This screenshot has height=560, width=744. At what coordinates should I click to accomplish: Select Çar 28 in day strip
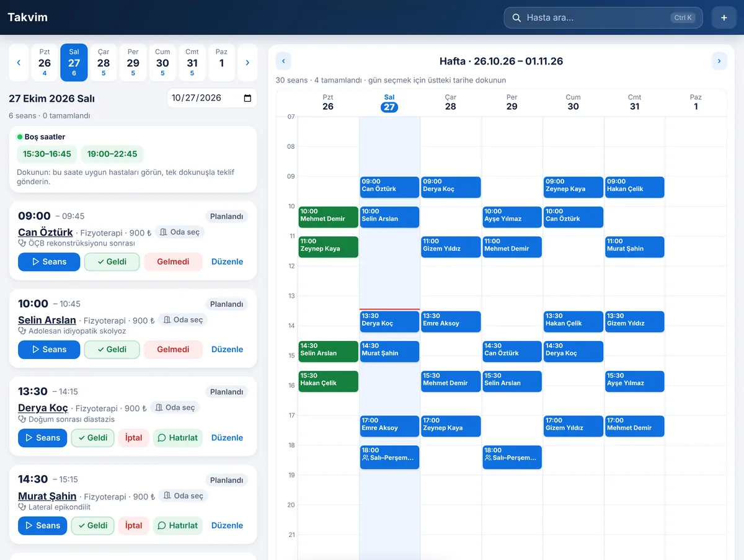coord(104,63)
